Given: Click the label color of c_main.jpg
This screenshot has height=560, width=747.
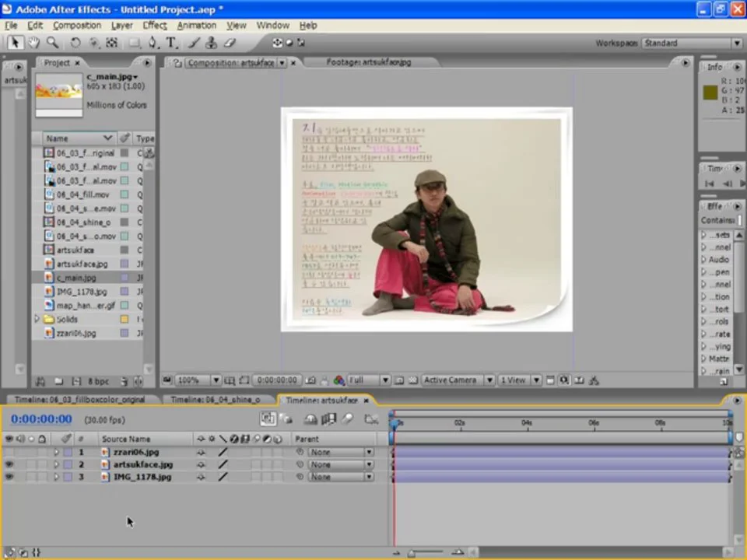Looking at the screenshot, I should (x=124, y=278).
